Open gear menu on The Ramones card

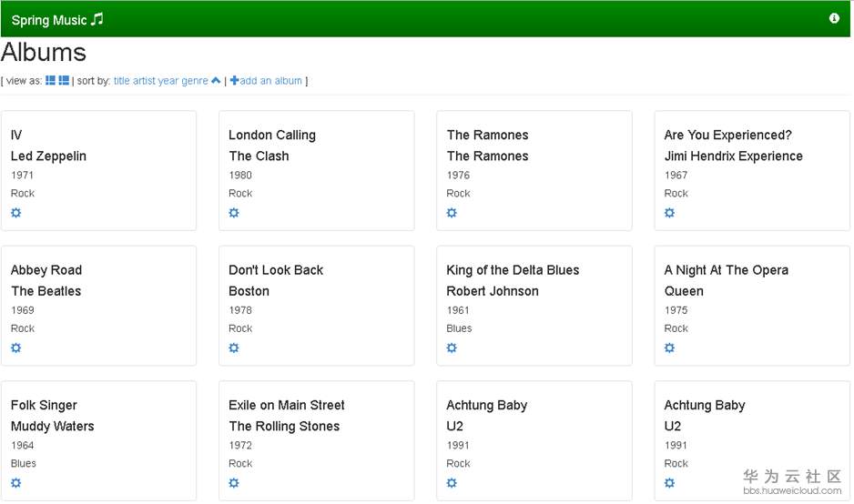coord(452,213)
